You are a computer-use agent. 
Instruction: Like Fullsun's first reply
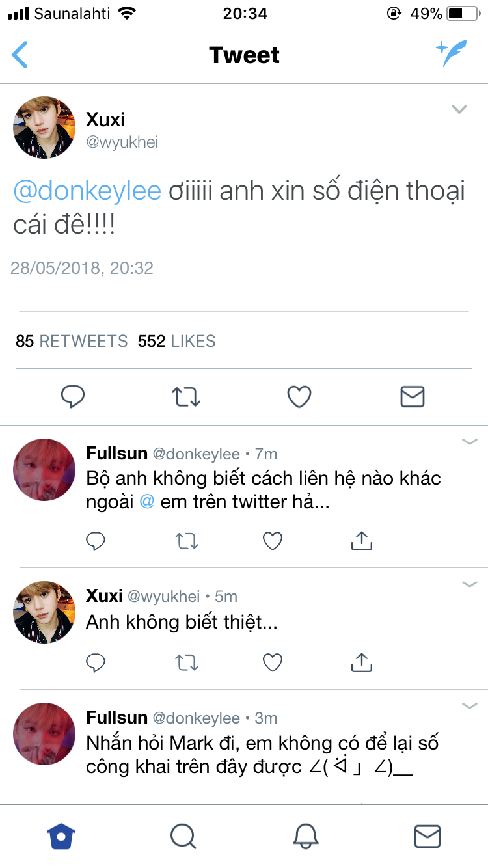[272, 540]
